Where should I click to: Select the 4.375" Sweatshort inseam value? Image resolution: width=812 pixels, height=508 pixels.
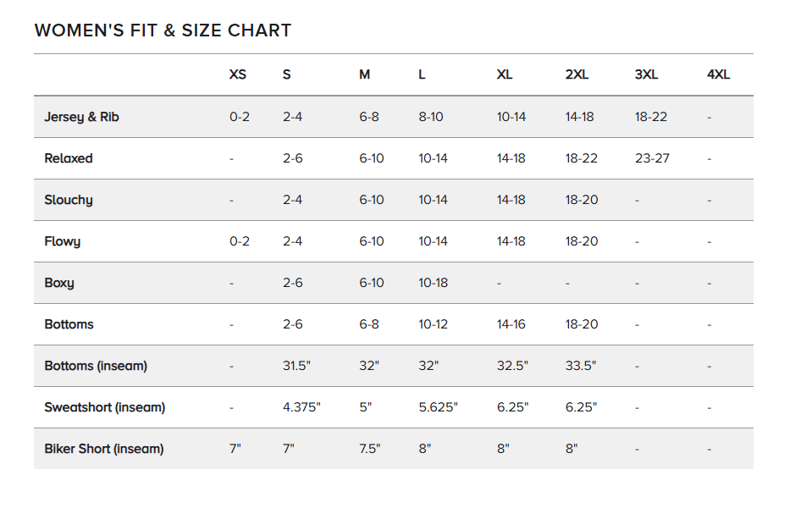pyautogui.click(x=301, y=407)
